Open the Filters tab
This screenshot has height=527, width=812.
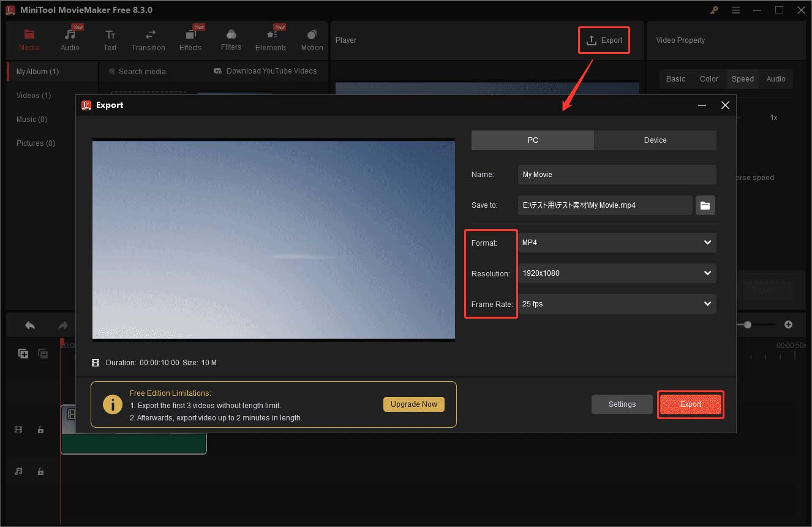(231, 40)
